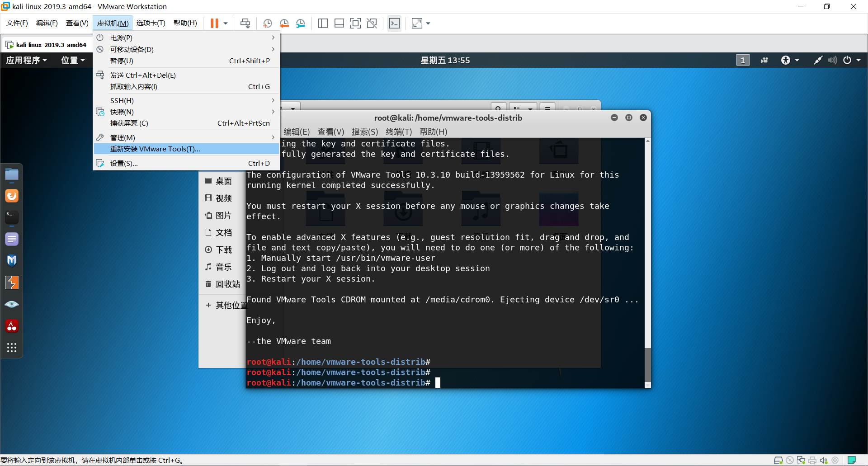Select 暂停(U) menu entry

(x=186, y=61)
